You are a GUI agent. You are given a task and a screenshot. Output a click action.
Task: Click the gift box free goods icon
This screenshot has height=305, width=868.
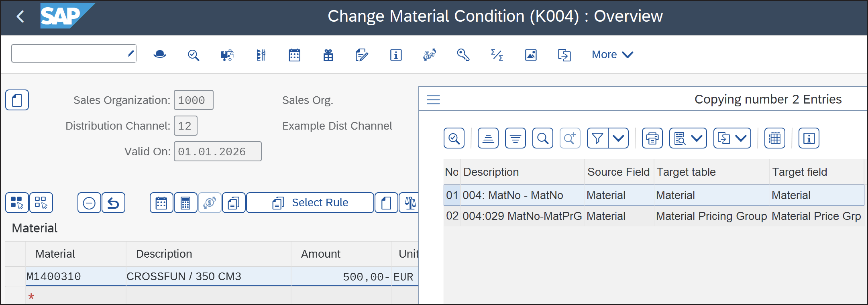coord(328,55)
